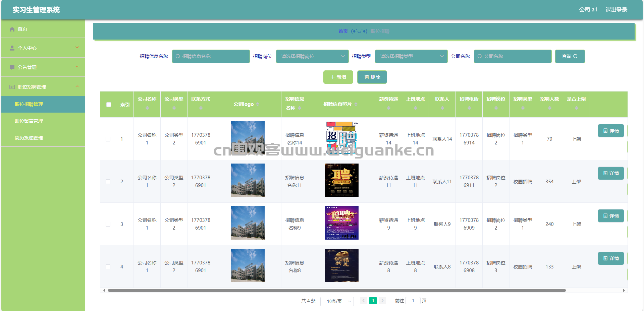
Task: Open 简历投递管理 submenu item
Action: point(43,138)
